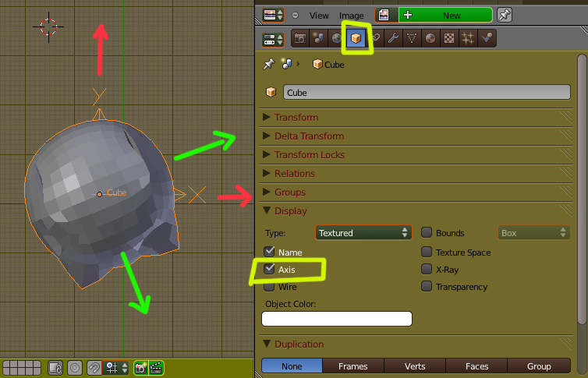This screenshot has width=588, height=378.
Task: Select Verts duplication mode
Action: click(415, 366)
